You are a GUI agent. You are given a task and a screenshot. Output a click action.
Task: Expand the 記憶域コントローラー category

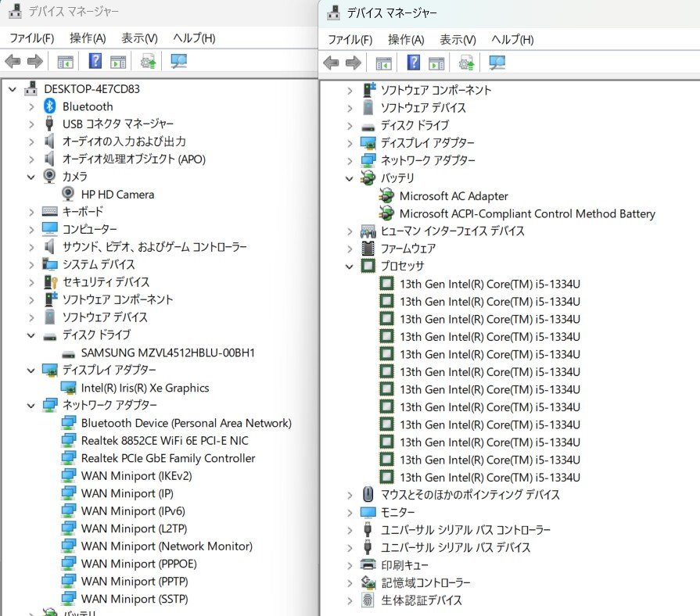[x=350, y=583]
